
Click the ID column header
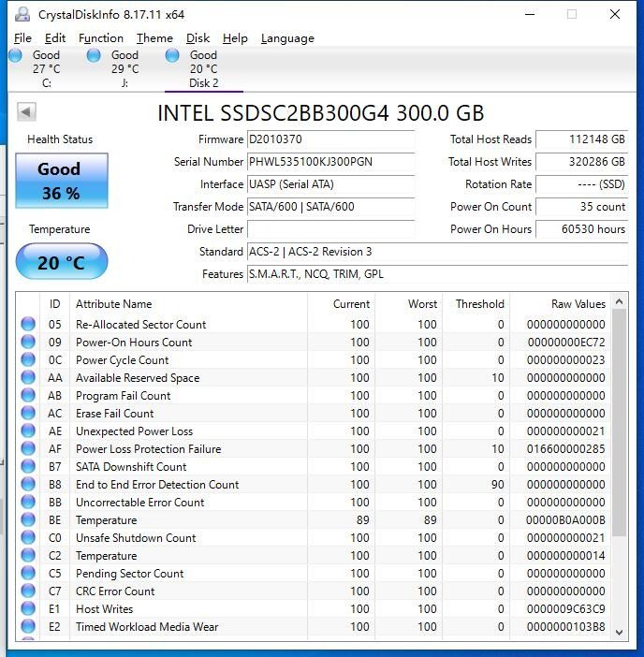[55, 304]
